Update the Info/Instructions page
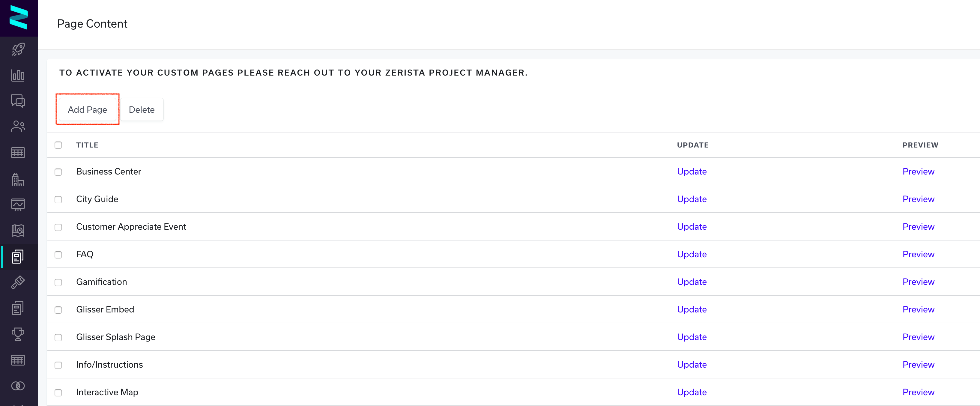 point(692,365)
